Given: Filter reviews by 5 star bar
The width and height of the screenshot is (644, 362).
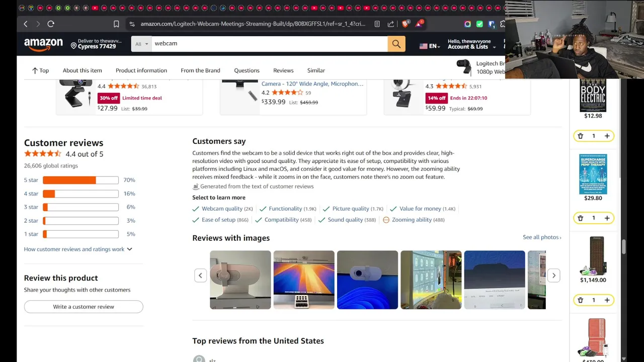Looking at the screenshot, I should point(80,180).
